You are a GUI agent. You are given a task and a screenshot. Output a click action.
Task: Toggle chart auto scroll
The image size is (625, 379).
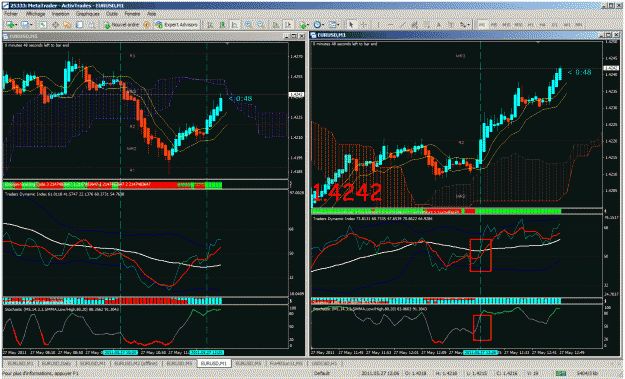276,25
